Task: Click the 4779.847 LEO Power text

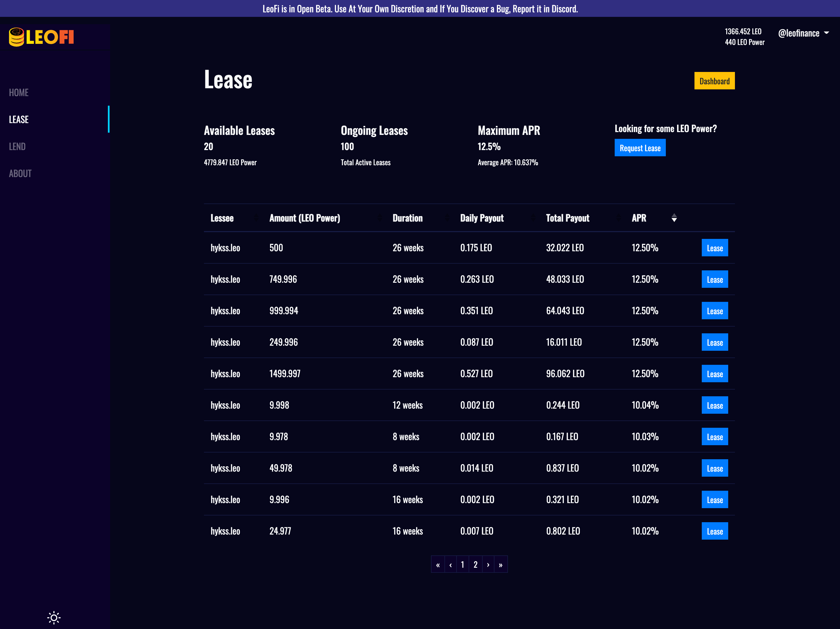Action: (x=230, y=162)
